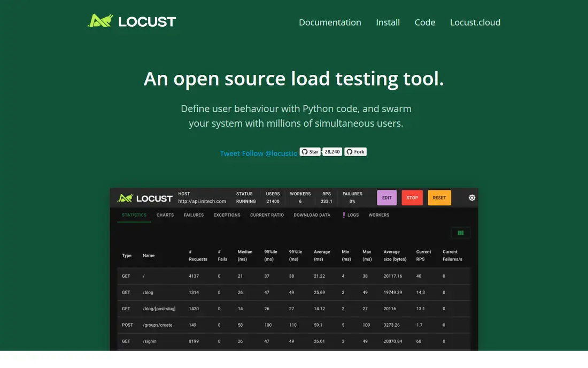Viewport: 588px width, 368px height.
Task: Click the # Fails column header
Action: point(222,256)
